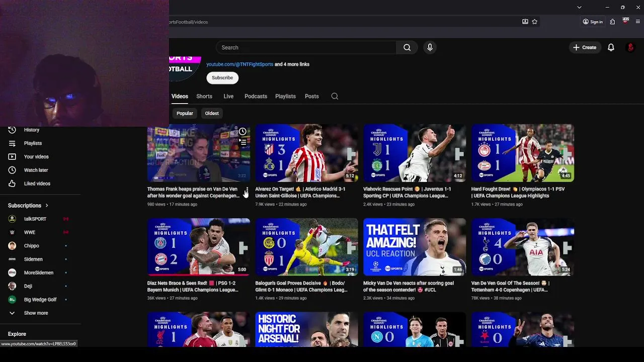Add Thomas Frank video to queue
This screenshot has height=362, width=644.
(x=243, y=143)
